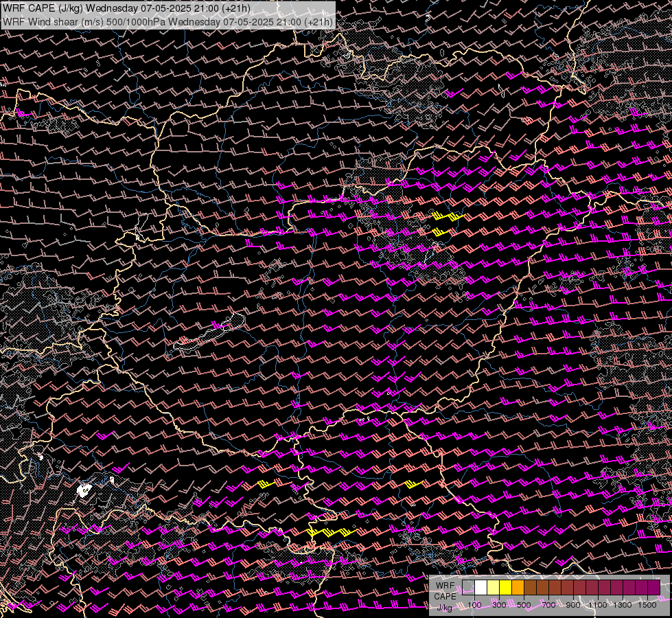This screenshot has width=672, height=618.
Task: Click the '1500' legend scale label
Action: (x=647, y=605)
